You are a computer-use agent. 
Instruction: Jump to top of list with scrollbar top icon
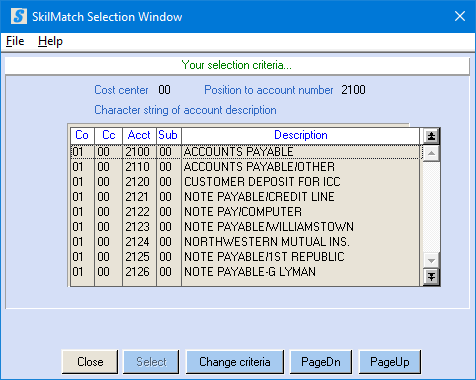click(431, 136)
